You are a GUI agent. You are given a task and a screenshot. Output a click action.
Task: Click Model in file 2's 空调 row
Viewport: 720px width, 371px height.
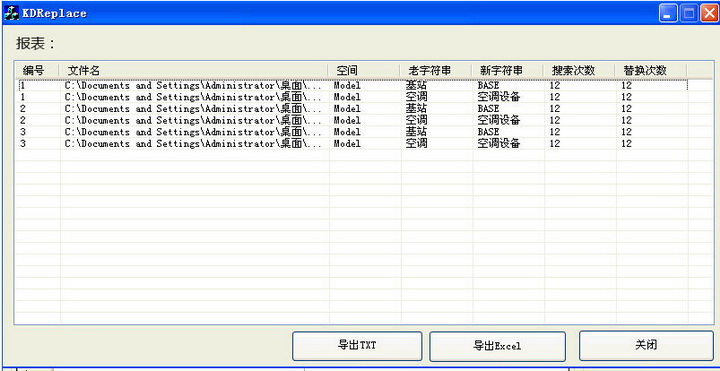pyautogui.click(x=347, y=120)
